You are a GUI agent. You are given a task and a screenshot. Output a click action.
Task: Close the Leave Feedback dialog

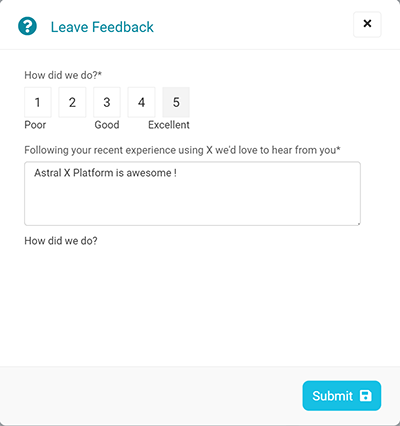point(367,24)
